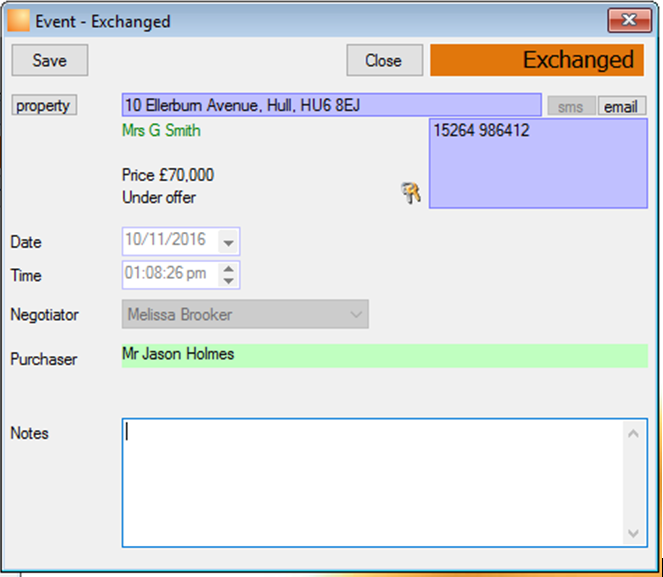
Task: Click the Price £70,000 text
Action: click(168, 175)
